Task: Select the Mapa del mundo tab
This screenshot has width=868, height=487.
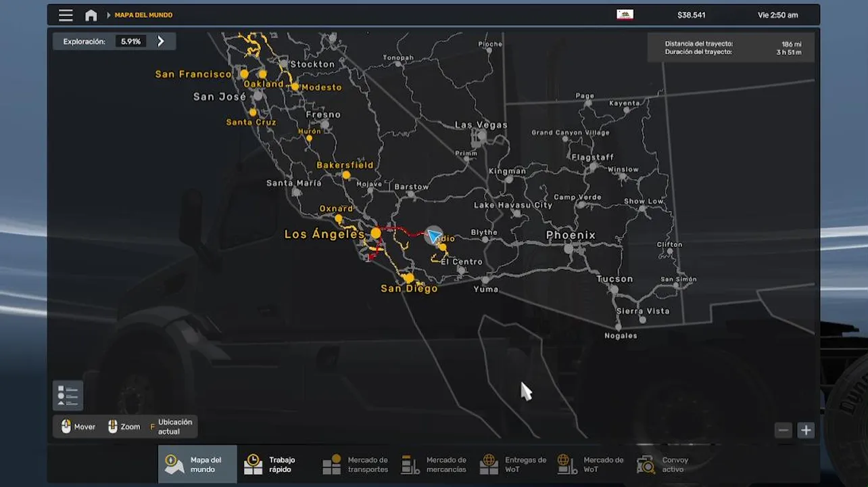Action: click(197, 464)
